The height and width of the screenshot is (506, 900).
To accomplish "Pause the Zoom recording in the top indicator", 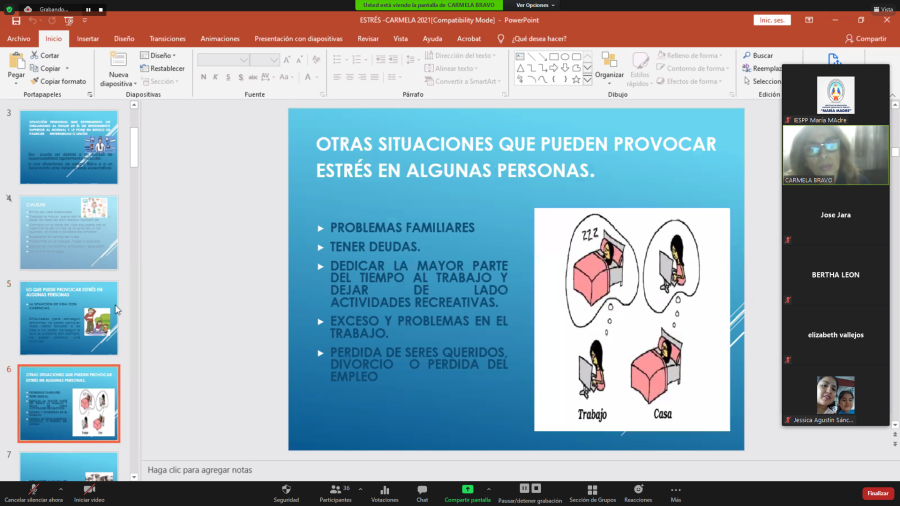I will 88,9.
